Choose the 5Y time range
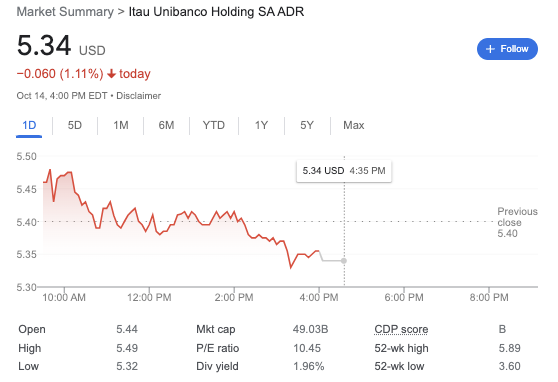The image size is (558, 382). (307, 125)
